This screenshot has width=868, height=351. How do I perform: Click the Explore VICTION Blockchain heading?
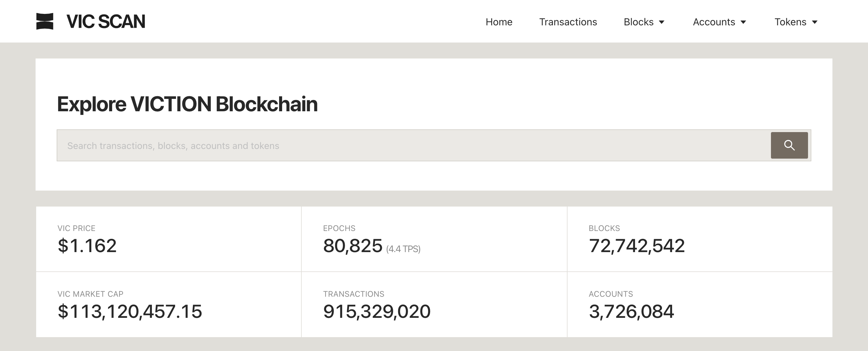pyautogui.click(x=187, y=104)
